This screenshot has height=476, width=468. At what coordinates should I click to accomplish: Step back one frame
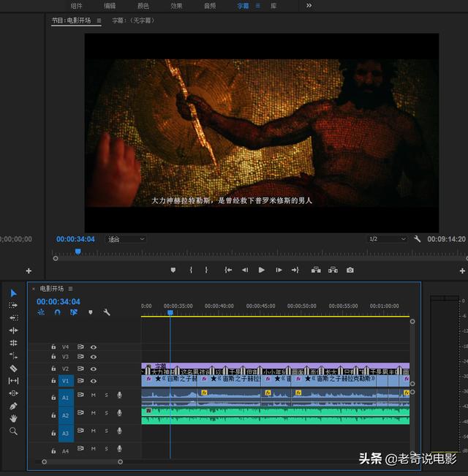click(x=245, y=270)
